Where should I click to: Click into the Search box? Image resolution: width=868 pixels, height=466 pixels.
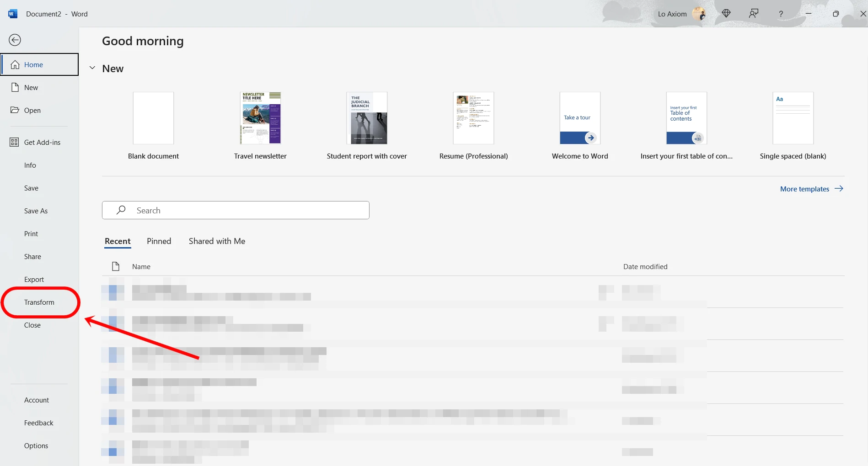[236, 210]
